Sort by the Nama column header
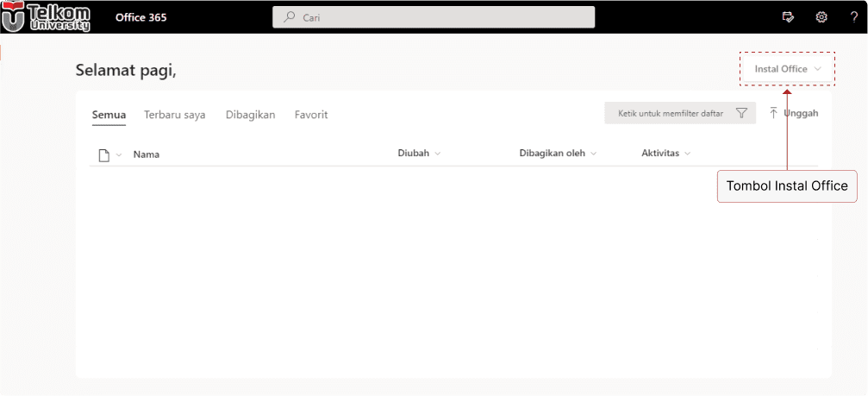This screenshot has width=868, height=396. click(146, 154)
